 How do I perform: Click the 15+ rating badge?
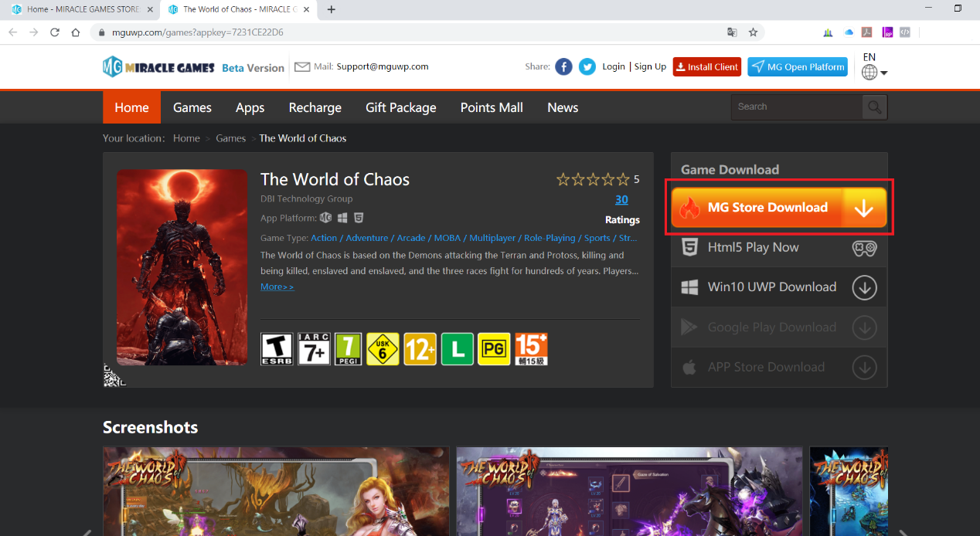(x=531, y=349)
